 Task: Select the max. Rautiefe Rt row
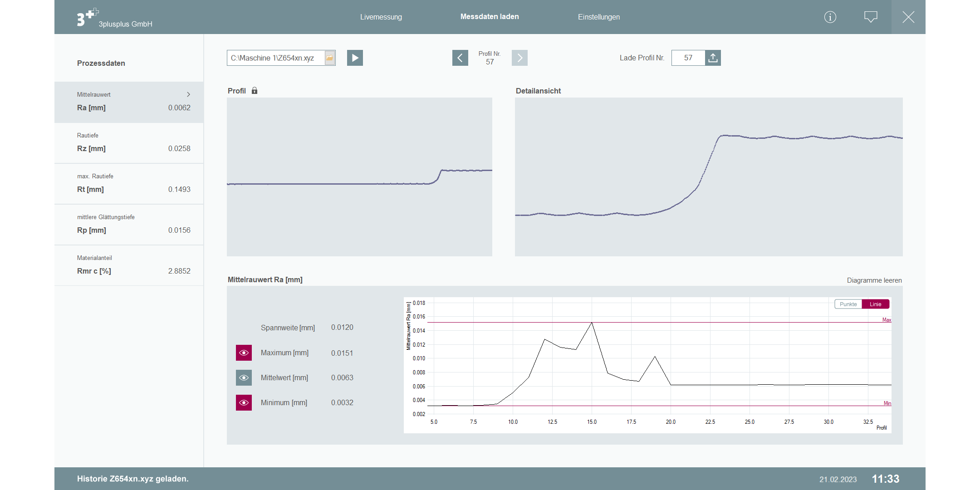click(x=129, y=184)
